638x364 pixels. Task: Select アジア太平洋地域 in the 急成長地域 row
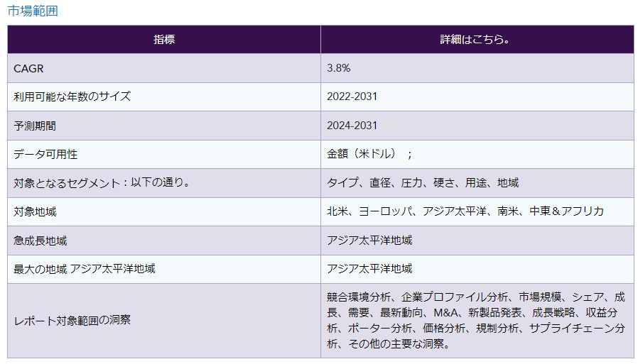click(x=369, y=241)
